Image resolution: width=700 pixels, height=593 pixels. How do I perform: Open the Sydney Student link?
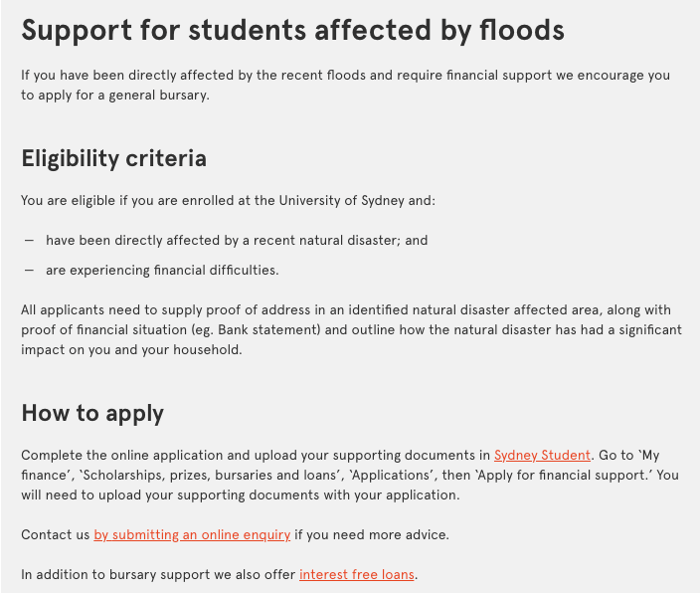tap(542, 456)
